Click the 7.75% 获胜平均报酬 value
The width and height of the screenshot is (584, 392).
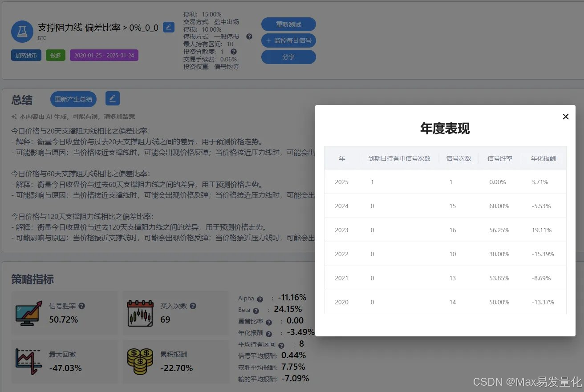[x=293, y=367]
